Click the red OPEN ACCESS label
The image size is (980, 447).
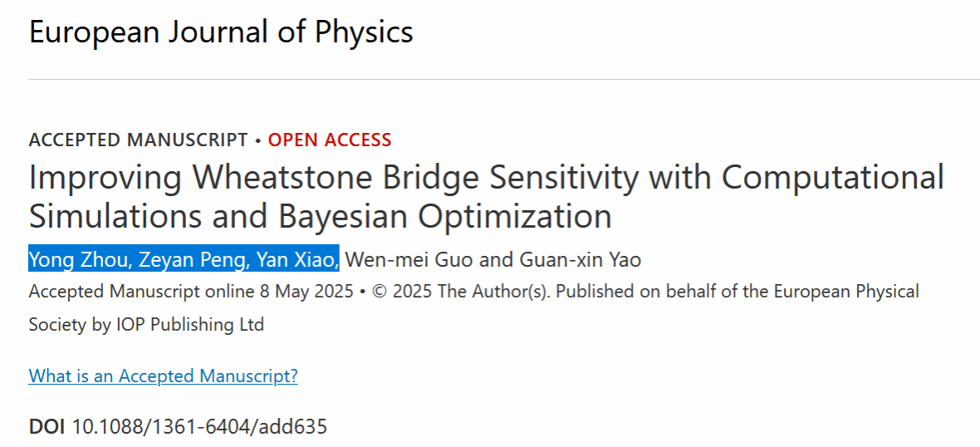pos(330,140)
